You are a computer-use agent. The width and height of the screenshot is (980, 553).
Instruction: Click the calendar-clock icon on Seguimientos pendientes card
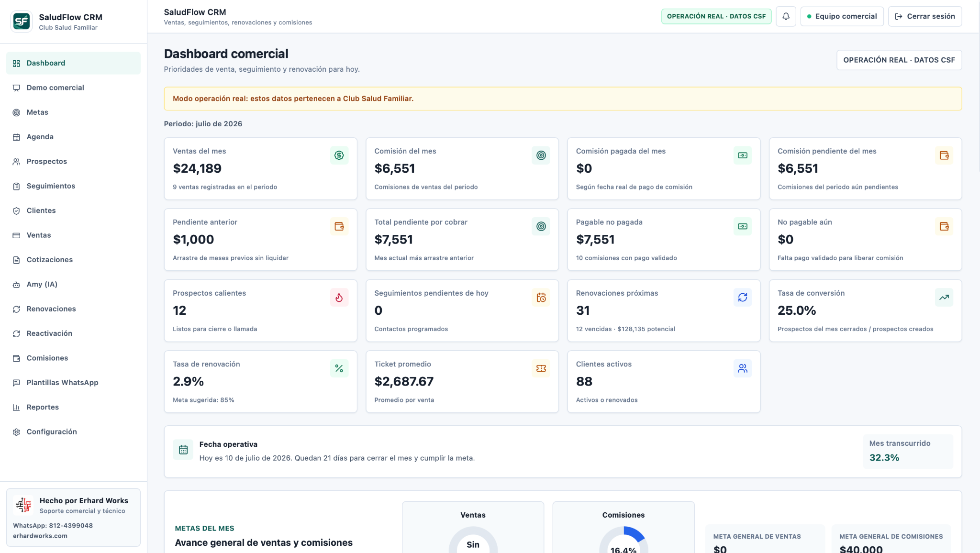(x=541, y=298)
